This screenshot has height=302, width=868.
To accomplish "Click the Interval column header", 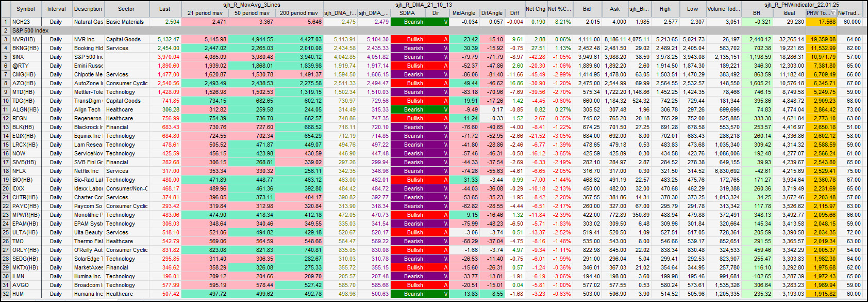I will pyautogui.click(x=56, y=9).
